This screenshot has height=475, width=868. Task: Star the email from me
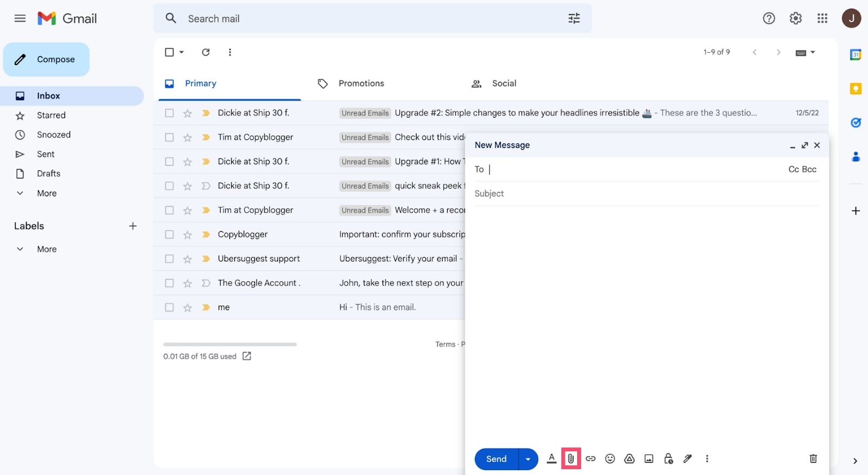(x=188, y=307)
